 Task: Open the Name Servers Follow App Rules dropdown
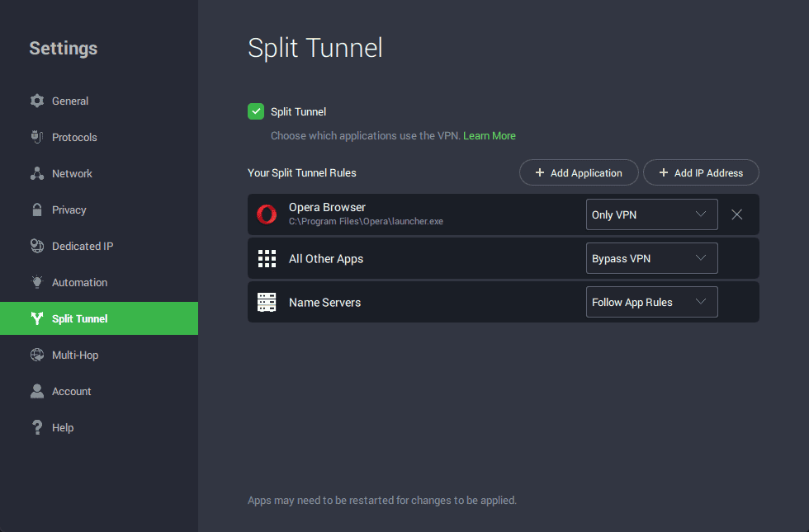click(651, 302)
